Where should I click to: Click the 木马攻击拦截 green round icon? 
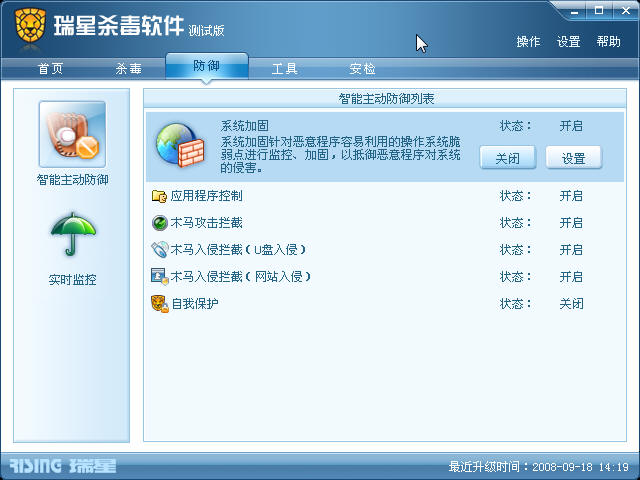[x=159, y=223]
